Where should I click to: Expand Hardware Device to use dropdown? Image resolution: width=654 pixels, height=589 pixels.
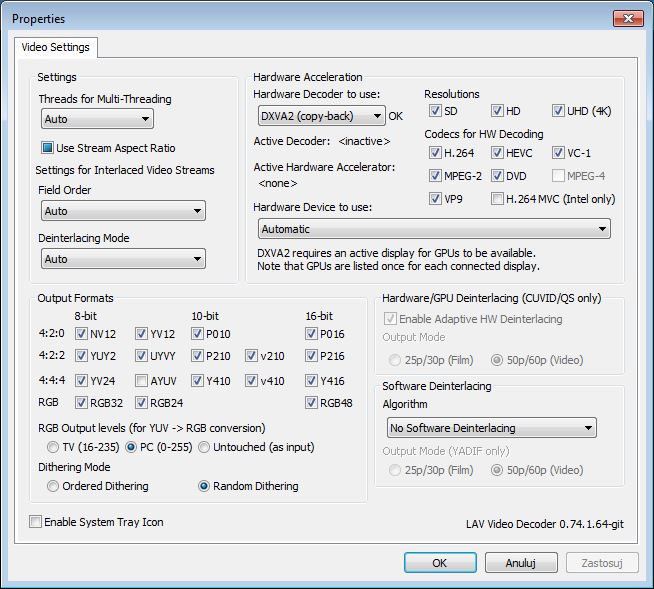433,229
